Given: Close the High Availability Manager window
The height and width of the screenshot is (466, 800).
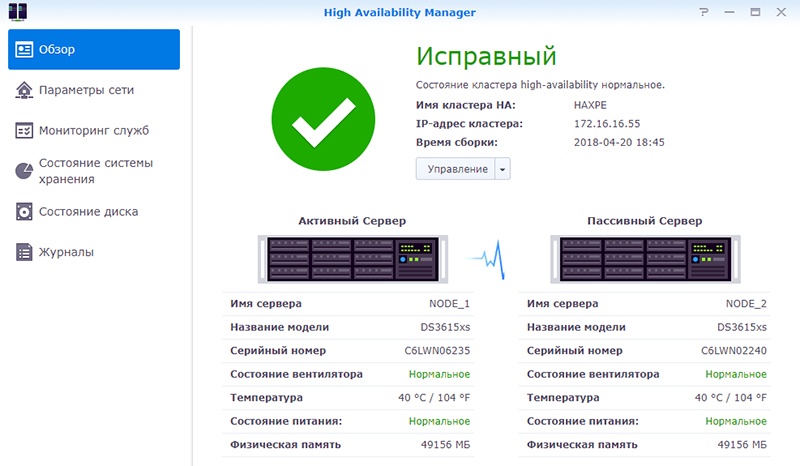Looking at the screenshot, I should pos(781,12).
